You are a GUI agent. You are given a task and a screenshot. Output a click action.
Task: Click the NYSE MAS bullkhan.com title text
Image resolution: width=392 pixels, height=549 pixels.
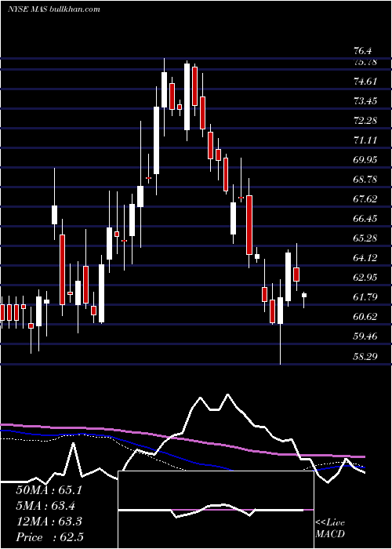tap(54, 9)
